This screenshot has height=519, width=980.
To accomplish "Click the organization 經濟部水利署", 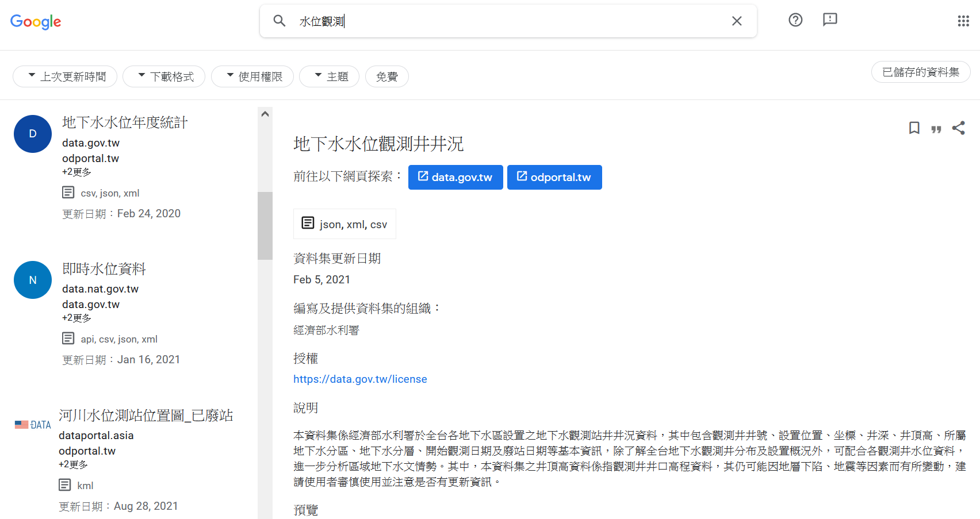I will click(326, 330).
